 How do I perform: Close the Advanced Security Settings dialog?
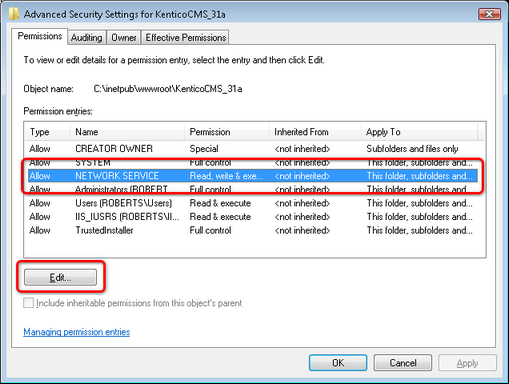489,14
